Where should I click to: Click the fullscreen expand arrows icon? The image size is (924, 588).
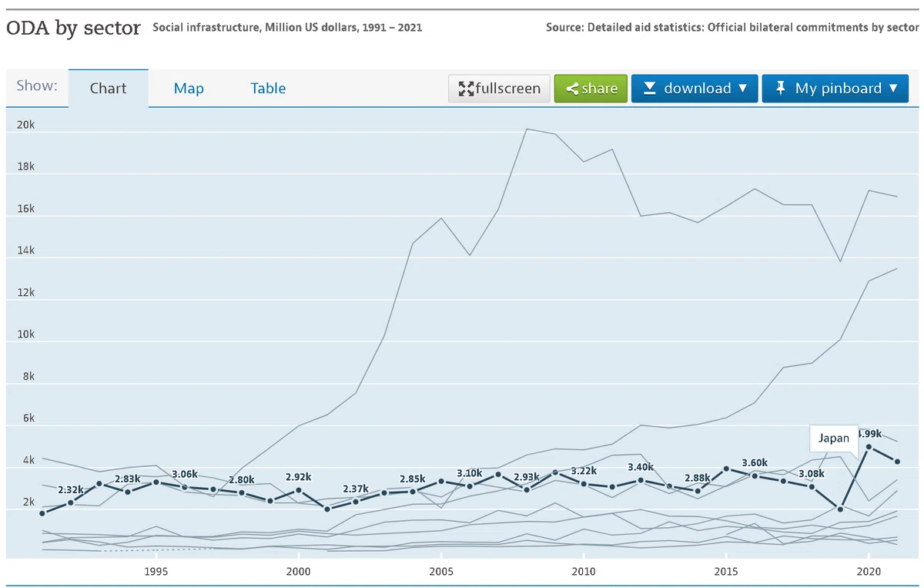(x=466, y=89)
